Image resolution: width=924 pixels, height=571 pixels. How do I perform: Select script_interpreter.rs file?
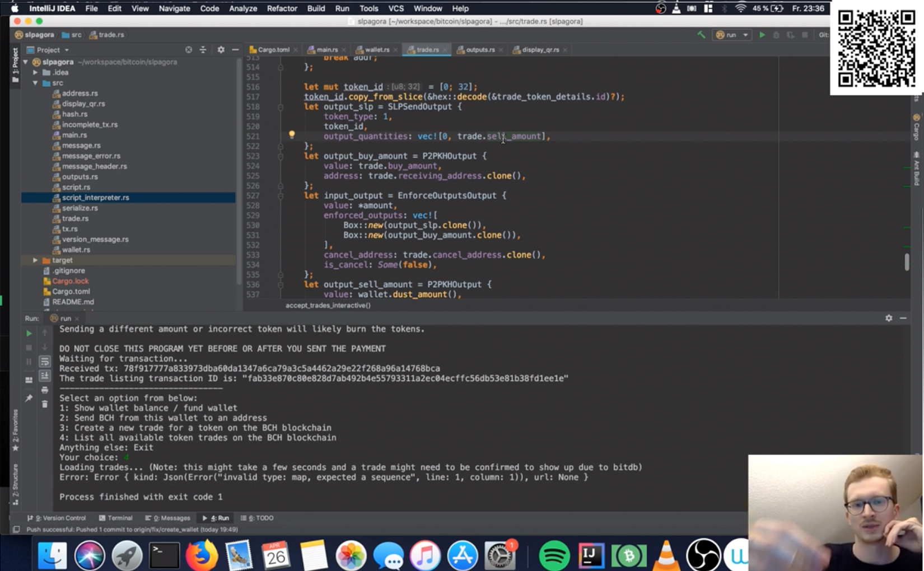[x=95, y=198]
